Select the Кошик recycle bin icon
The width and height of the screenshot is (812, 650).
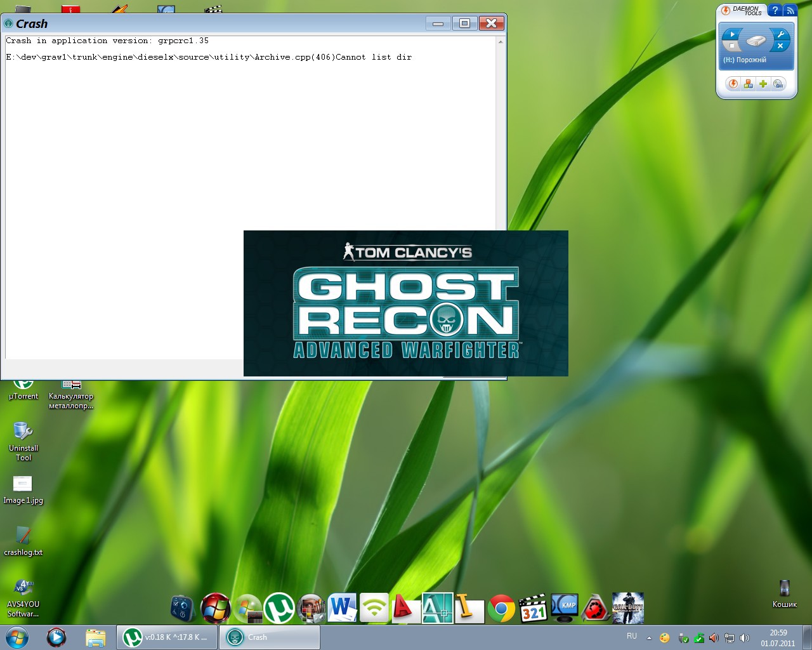785,594
